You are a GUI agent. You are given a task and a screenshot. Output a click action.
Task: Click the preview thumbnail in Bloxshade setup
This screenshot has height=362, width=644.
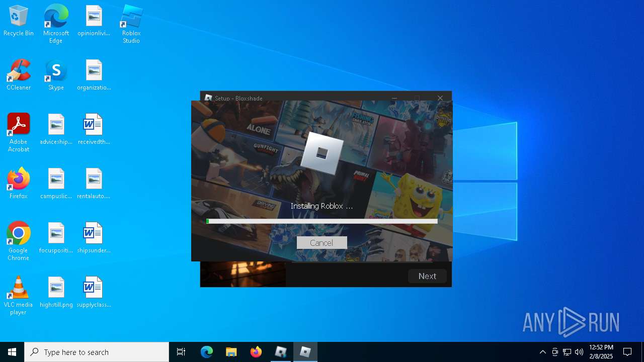click(x=243, y=274)
